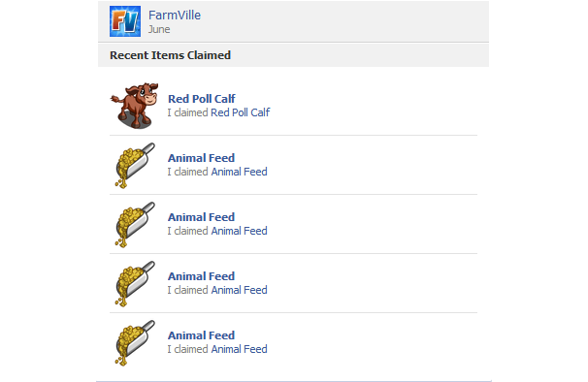Click fourth 'I claimed Animal Feed' link
Image resolution: width=588 pixels, height=382 pixels.
[239, 349]
